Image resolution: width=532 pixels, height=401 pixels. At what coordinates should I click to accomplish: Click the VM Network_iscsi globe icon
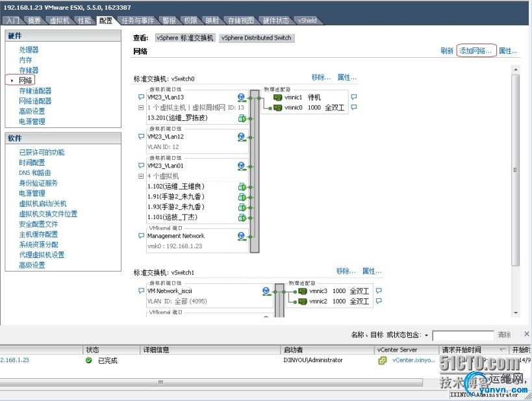[266, 291]
